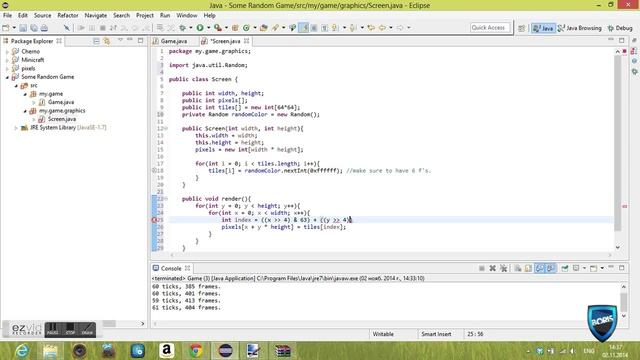Image resolution: width=640 pixels, height=360 pixels.
Task: Click the Print icon in the toolbar
Action: coord(44,28)
